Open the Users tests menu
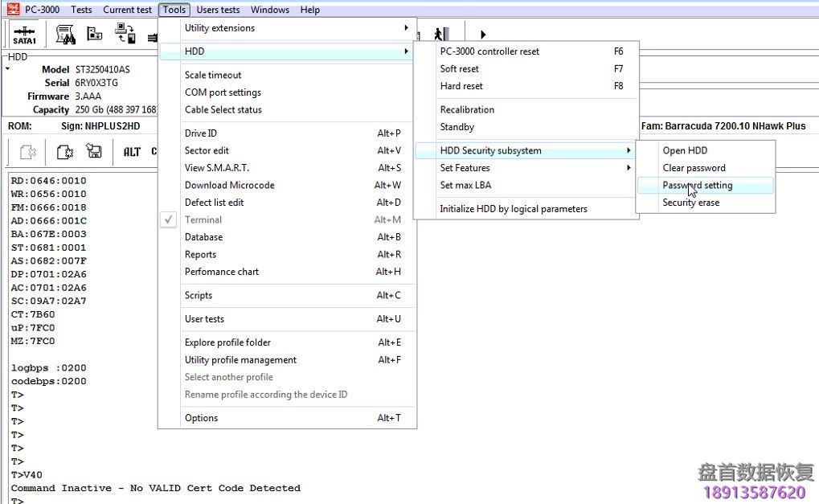Image resolution: width=819 pixels, height=504 pixels. pyautogui.click(x=218, y=10)
